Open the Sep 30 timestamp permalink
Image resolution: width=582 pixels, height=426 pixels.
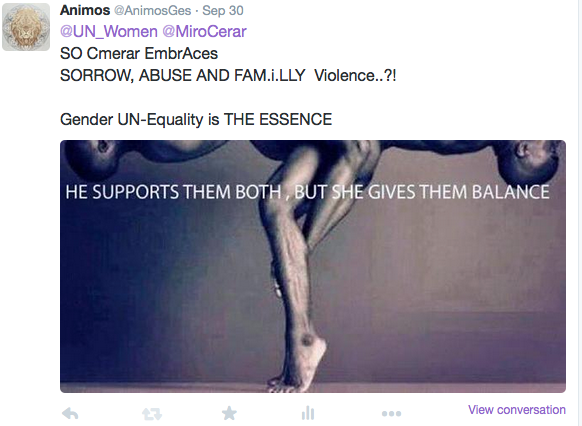(223, 10)
